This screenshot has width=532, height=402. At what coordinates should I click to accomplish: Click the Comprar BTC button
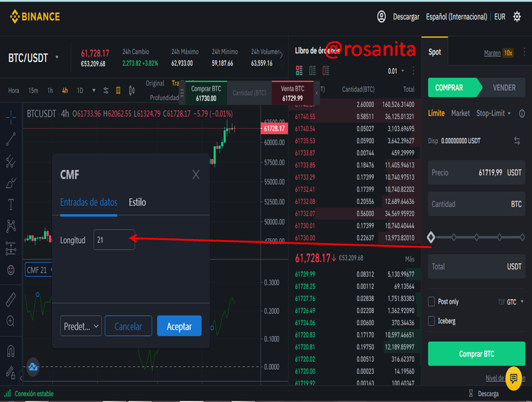(x=476, y=353)
